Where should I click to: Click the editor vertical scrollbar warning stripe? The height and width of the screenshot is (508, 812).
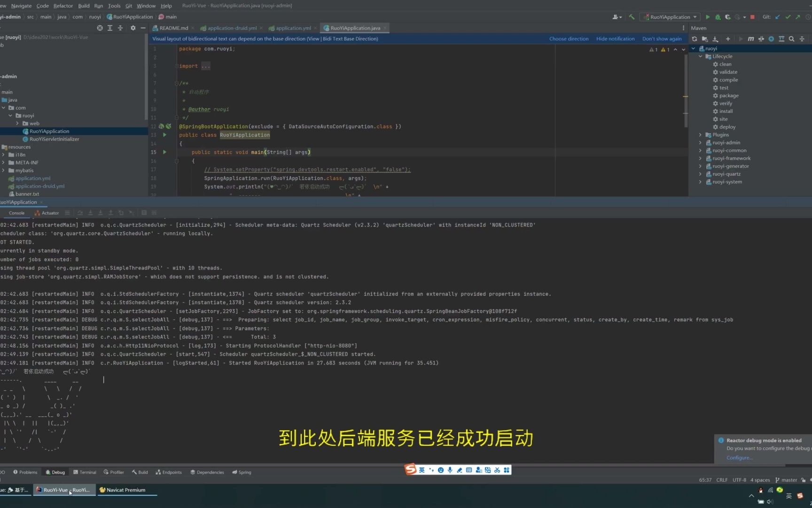(686, 96)
